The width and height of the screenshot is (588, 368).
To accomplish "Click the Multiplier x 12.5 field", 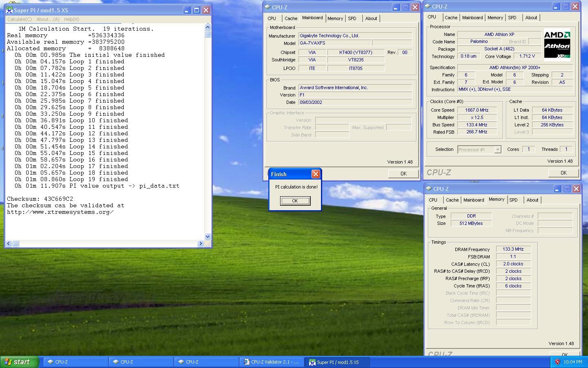I will [x=477, y=117].
